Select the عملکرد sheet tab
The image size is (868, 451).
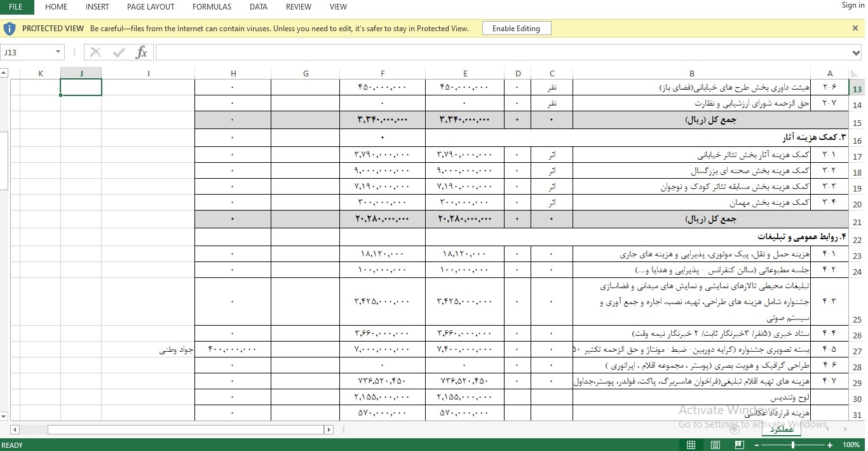pos(782,429)
